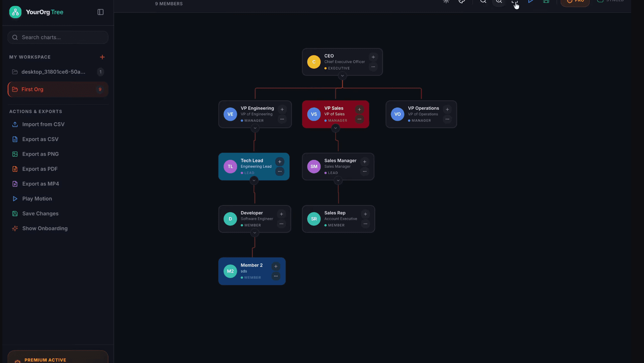The width and height of the screenshot is (644, 363).
Task: Start Play Motion from the sidebar
Action: point(37,199)
